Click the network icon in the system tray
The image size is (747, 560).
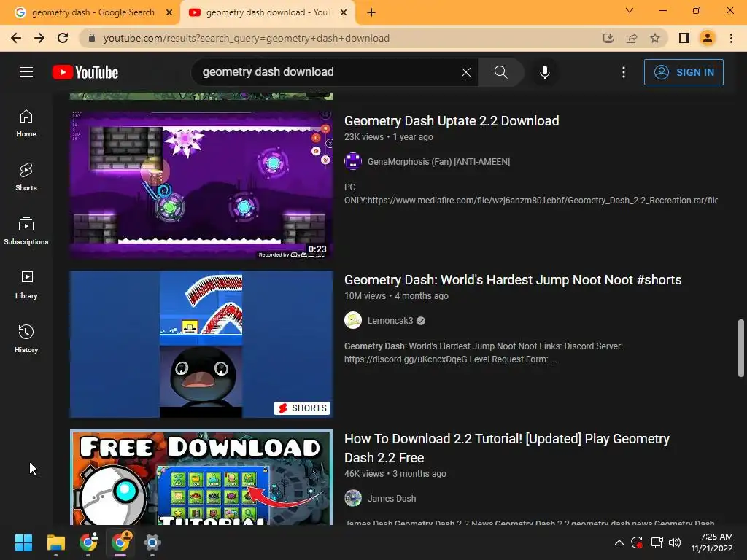(657, 542)
